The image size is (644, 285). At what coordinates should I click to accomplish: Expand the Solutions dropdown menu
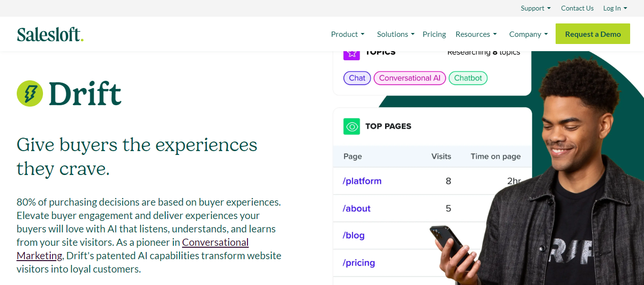[x=395, y=34]
